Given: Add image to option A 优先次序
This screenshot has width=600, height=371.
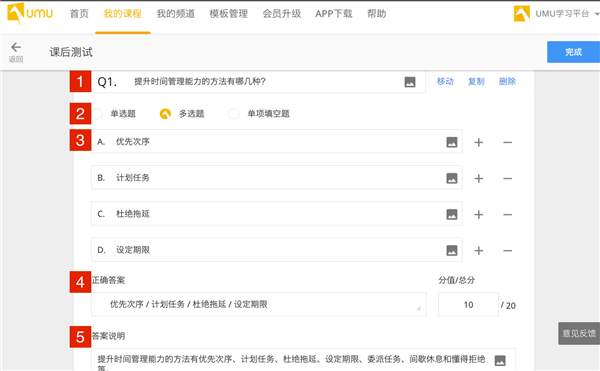Looking at the screenshot, I should click(452, 142).
